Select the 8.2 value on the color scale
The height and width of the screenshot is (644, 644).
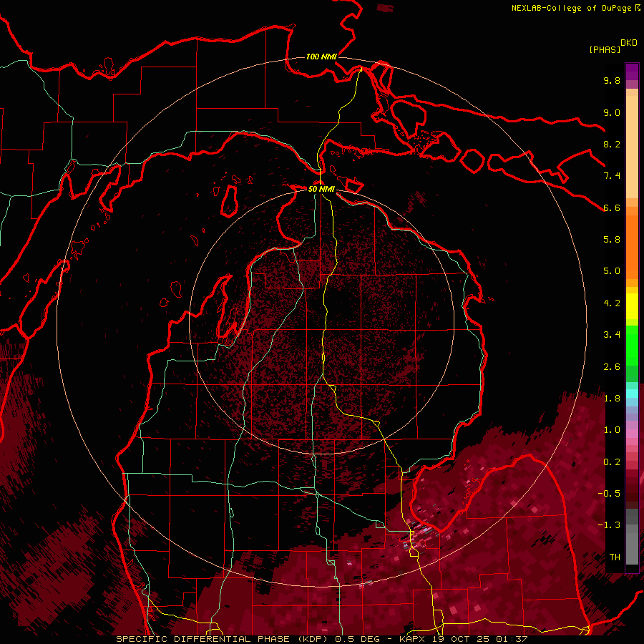(x=612, y=144)
